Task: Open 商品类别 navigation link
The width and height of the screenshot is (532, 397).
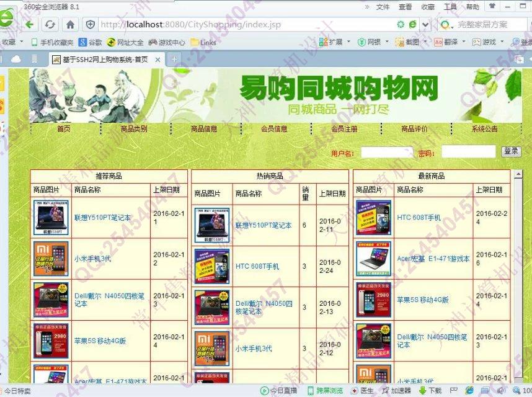Action: tap(134, 128)
